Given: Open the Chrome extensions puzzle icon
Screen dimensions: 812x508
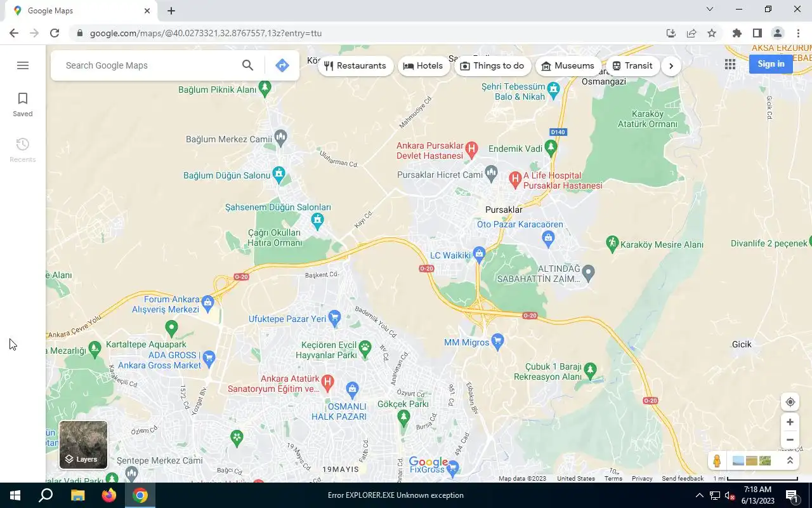Looking at the screenshot, I should (737, 33).
